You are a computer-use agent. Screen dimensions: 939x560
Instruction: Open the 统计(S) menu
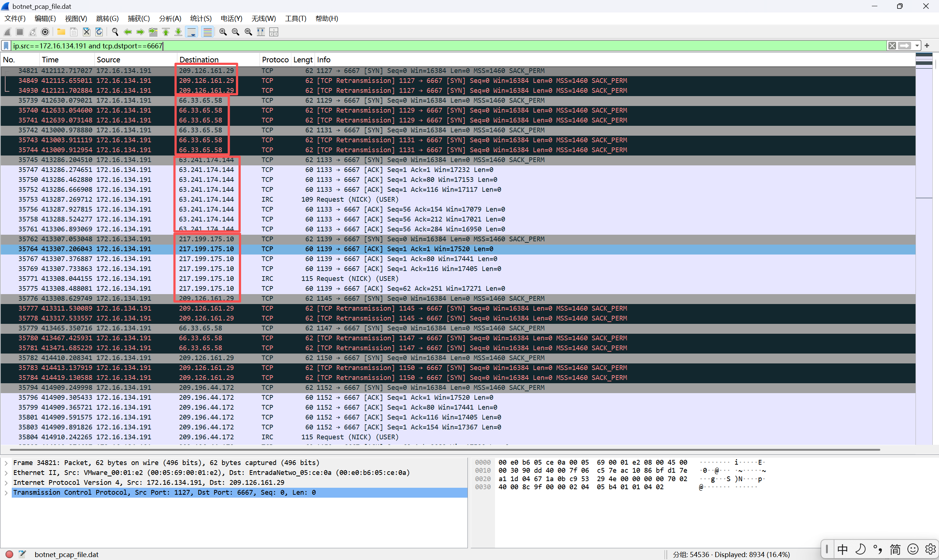(200, 18)
